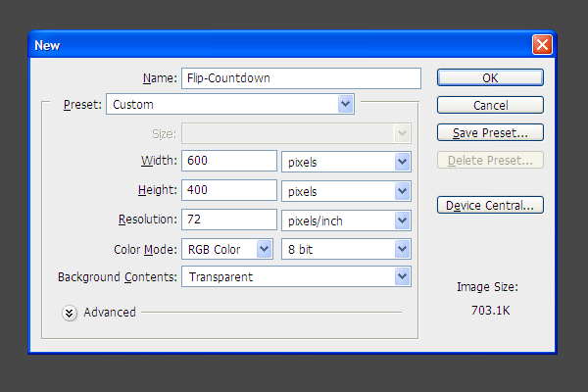Click the Cancel button
Screen dimensions: 588x392
[490, 105]
